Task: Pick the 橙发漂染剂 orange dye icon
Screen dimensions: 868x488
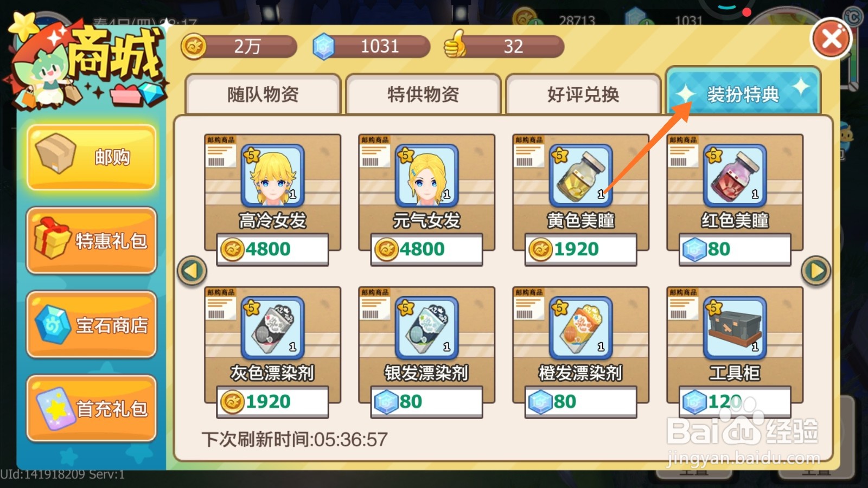Action: pos(580,328)
